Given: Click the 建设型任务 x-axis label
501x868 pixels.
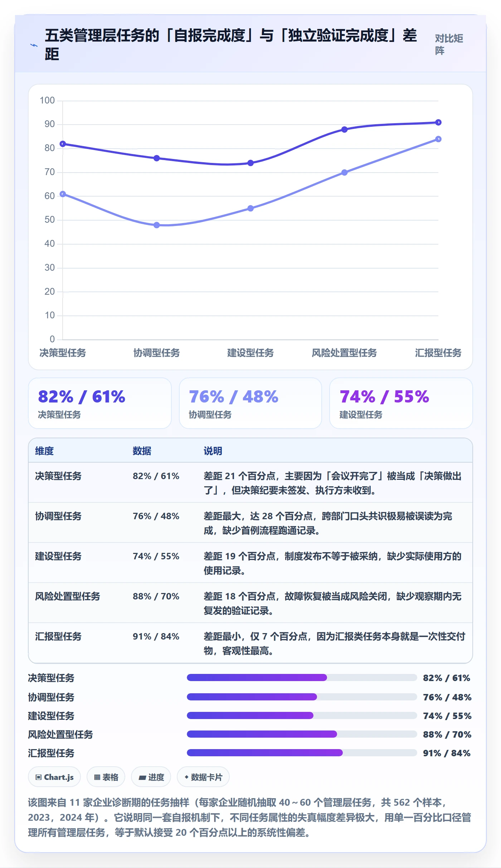Looking at the screenshot, I should [250, 353].
